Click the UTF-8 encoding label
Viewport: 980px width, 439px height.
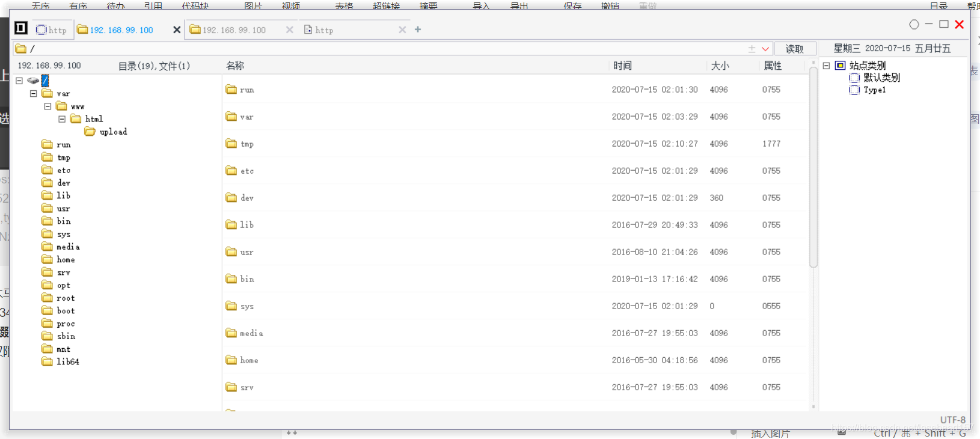coord(953,420)
